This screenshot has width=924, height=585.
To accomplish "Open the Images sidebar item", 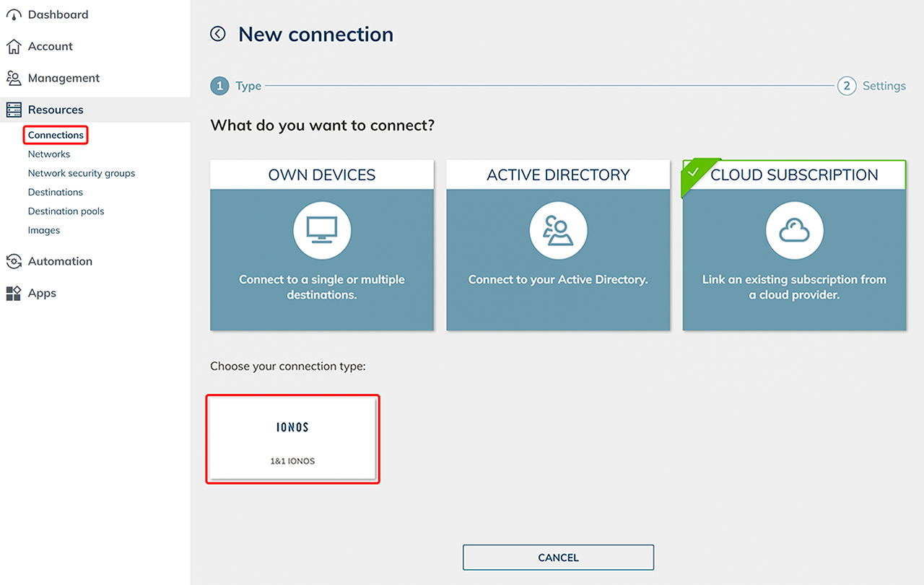I will 44,231.
